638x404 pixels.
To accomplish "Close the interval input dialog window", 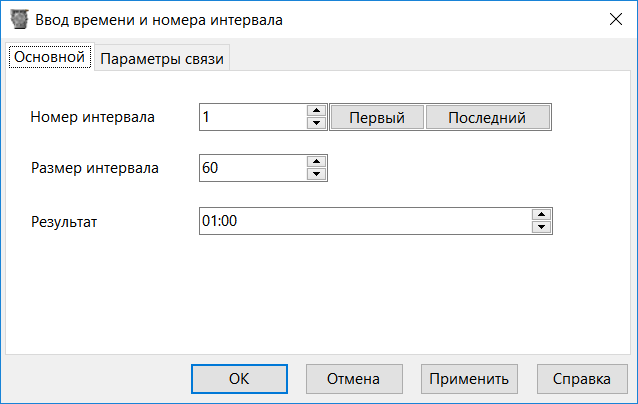I will 614,20.
